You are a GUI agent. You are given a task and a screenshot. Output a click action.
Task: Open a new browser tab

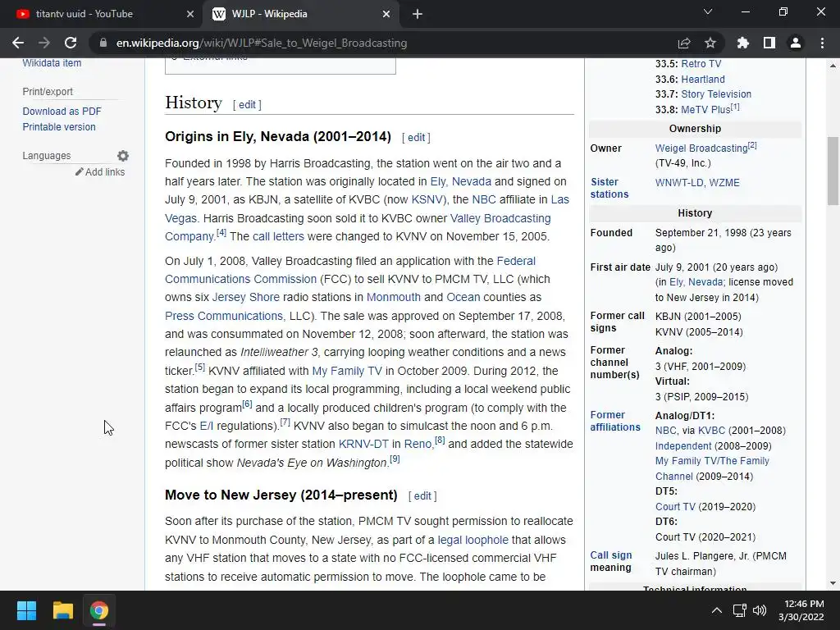(x=418, y=15)
